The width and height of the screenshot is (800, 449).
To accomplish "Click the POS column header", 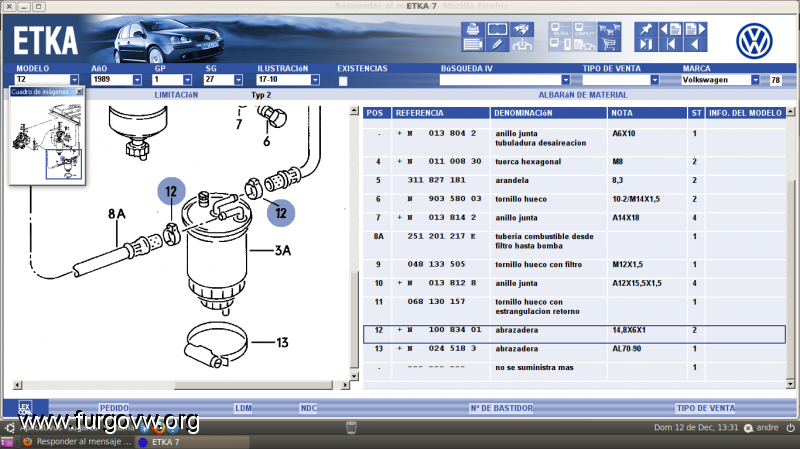I will (x=377, y=113).
